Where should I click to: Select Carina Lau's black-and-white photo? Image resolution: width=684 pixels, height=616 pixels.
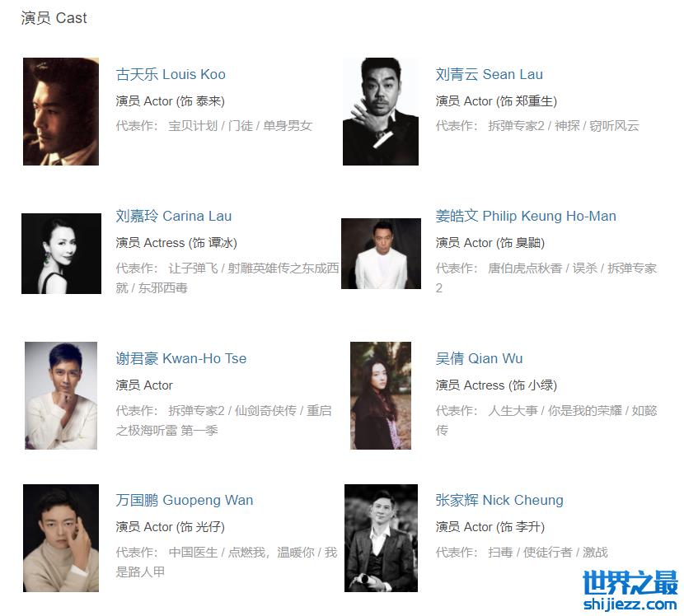tap(62, 254)
